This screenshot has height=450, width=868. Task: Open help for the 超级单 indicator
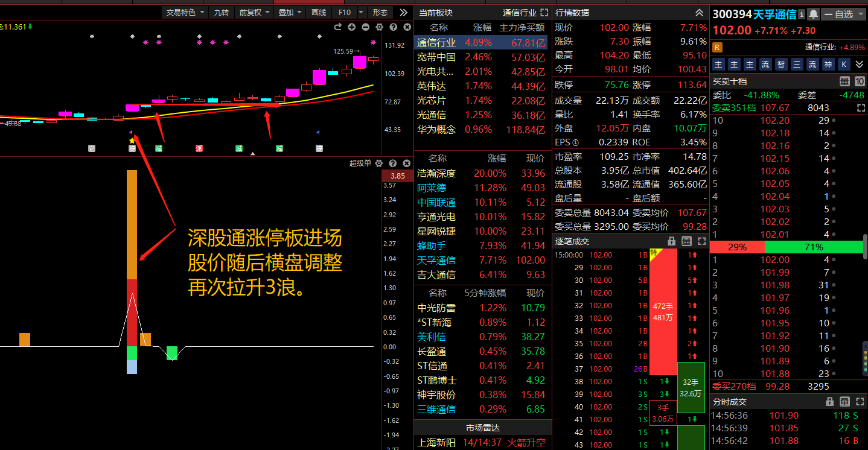(393, 163)
